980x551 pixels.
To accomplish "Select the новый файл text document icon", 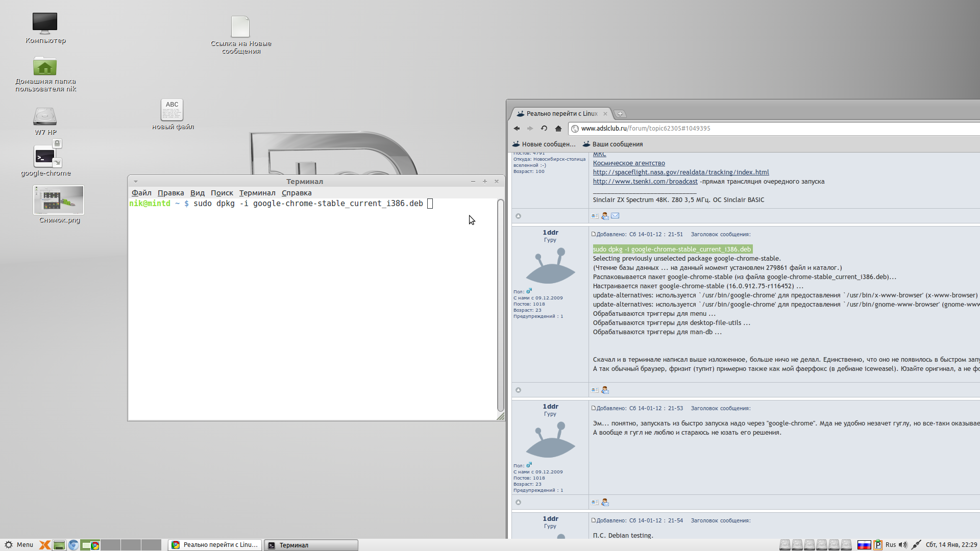I will coord(173,114).
